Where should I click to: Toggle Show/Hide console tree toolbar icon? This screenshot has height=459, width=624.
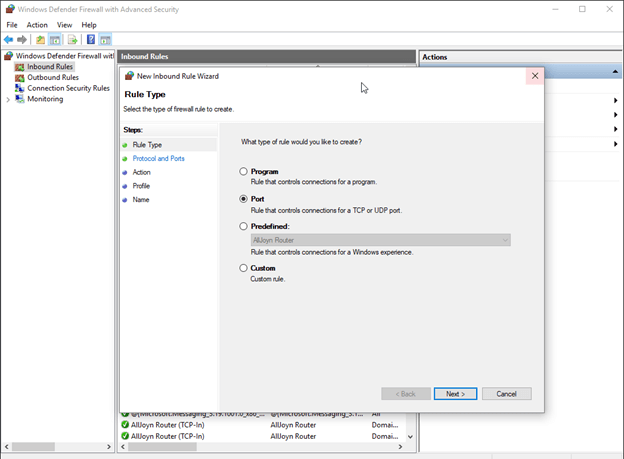[x=55, y=39]
